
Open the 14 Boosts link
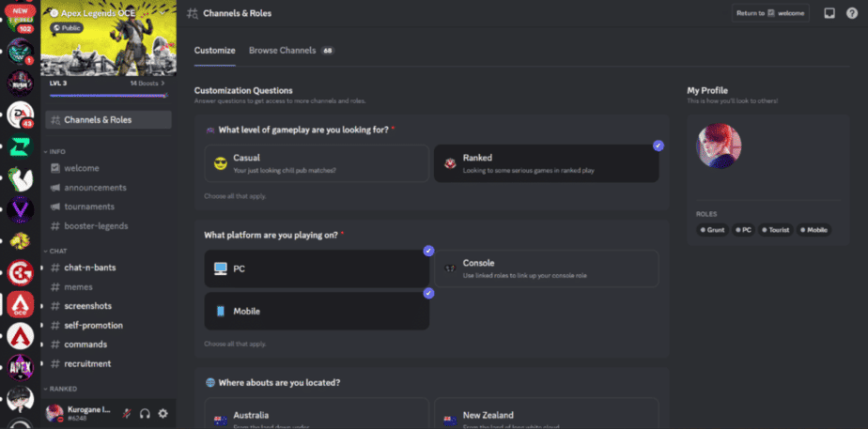[147, 84]
